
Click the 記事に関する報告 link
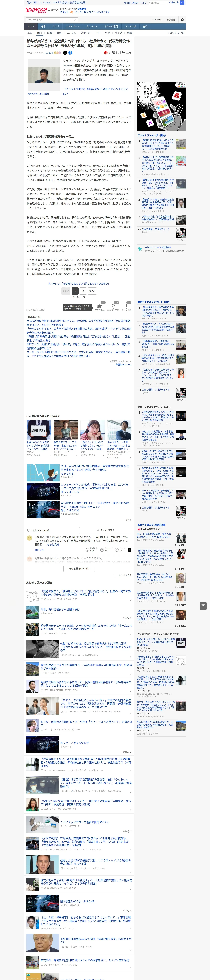coord(36,310)
